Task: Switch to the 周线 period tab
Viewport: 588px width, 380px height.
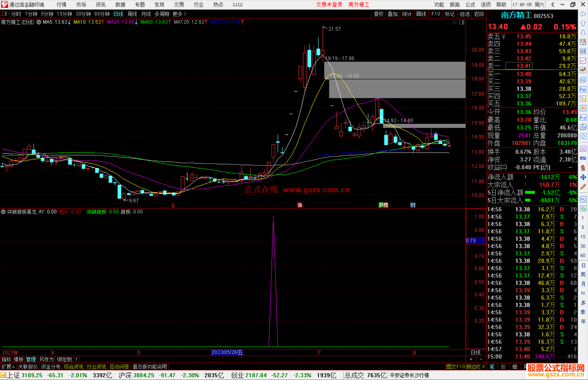Action: [x=132, y=14]
